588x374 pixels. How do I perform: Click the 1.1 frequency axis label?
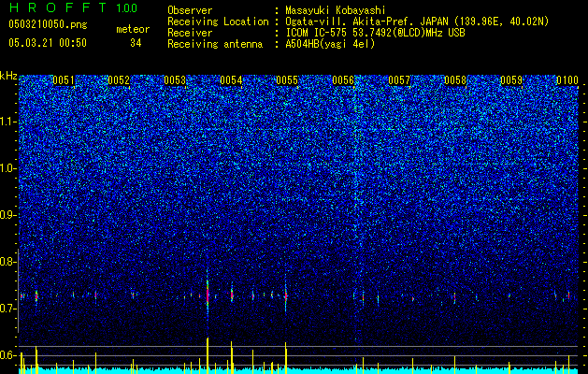point(7,122)
